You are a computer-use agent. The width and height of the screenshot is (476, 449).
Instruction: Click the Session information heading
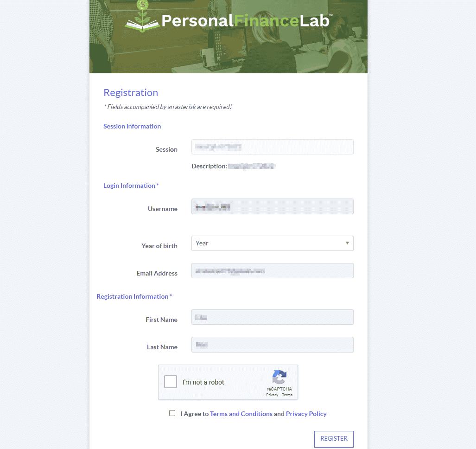click(132, 126)
